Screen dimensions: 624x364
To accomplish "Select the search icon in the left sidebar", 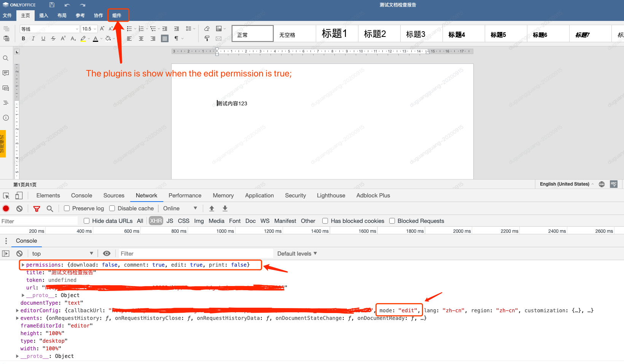I will [6, 58].
